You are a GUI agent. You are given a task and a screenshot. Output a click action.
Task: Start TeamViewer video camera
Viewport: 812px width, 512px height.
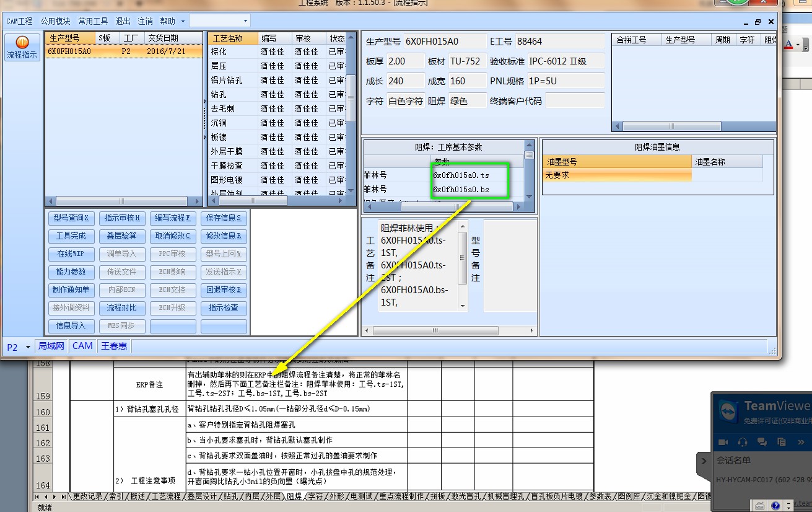pyautogui.click(x=723, y=442)
